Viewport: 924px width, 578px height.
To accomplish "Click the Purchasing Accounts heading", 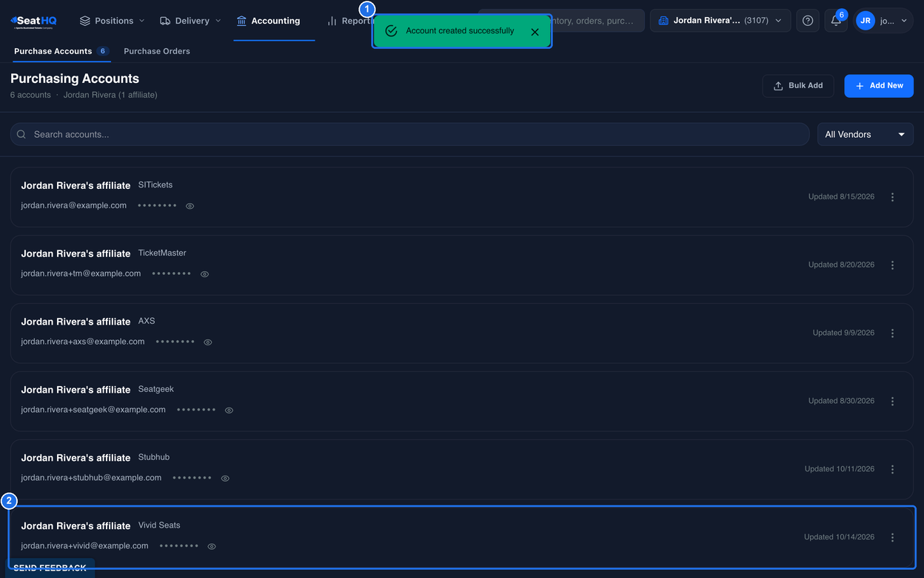I will (75, 79).
